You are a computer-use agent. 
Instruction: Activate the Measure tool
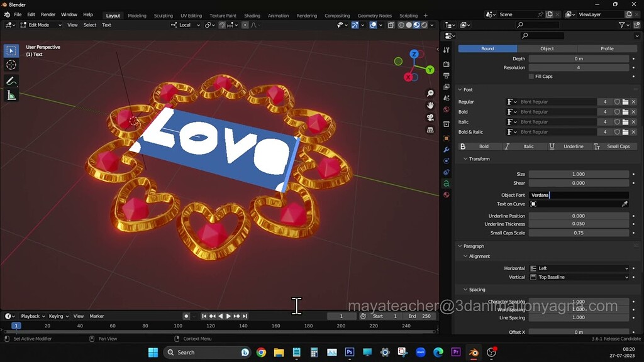[x=11, y=95]
